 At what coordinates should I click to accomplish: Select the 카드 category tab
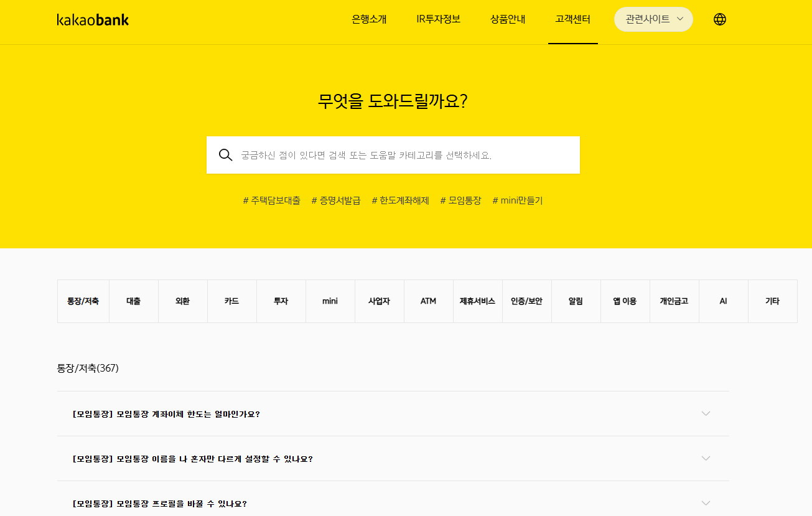232,301
